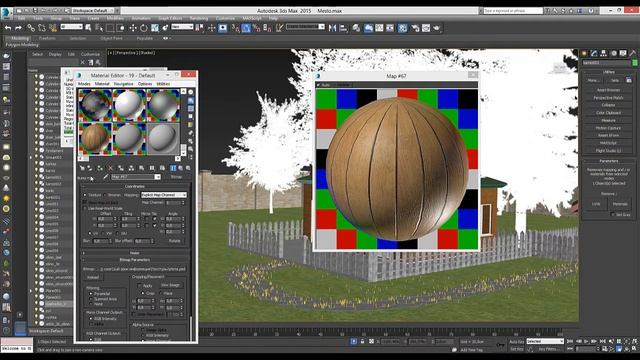Viewport: 640px width, 360px height.
Task: Toggle the U Tile checkbox
Action: 154,219
